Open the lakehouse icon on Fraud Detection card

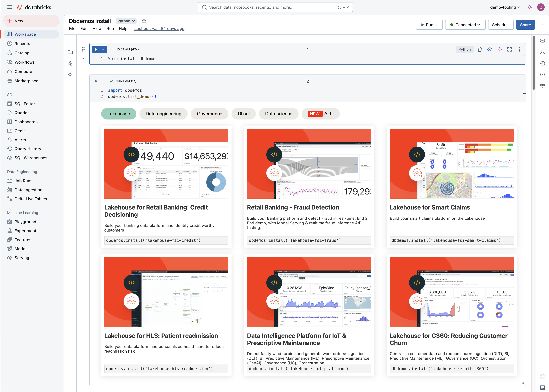click(x=274, y=173)
